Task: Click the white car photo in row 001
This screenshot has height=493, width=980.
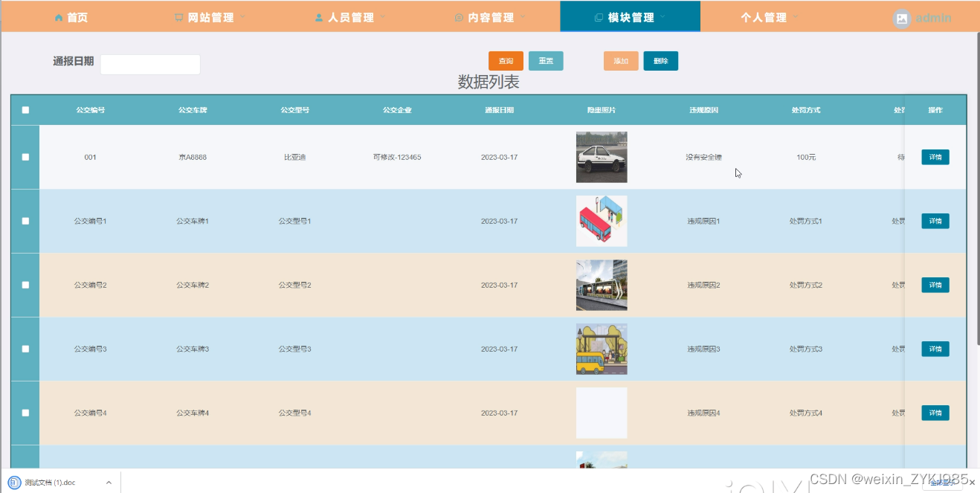Action: coord(602,157)
